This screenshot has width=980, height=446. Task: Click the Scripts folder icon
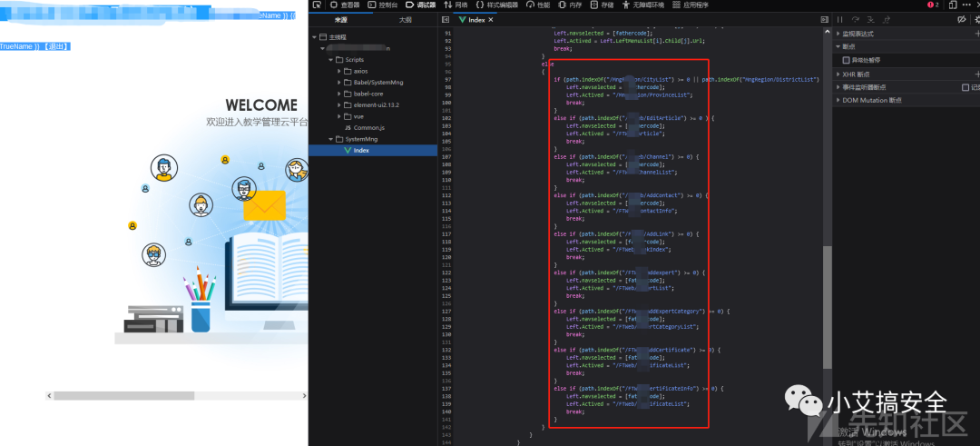click(x=340, y=59)
